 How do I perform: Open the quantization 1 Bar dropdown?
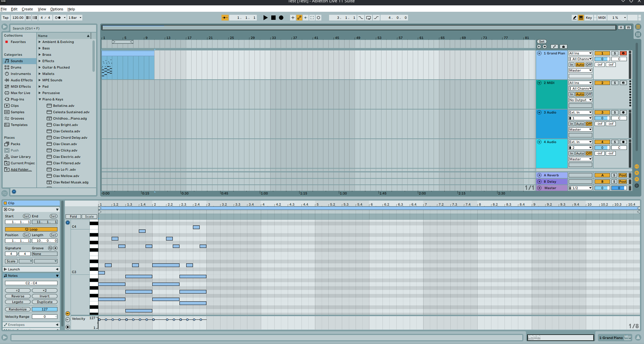pyautogui.click(x=75, y=18)
